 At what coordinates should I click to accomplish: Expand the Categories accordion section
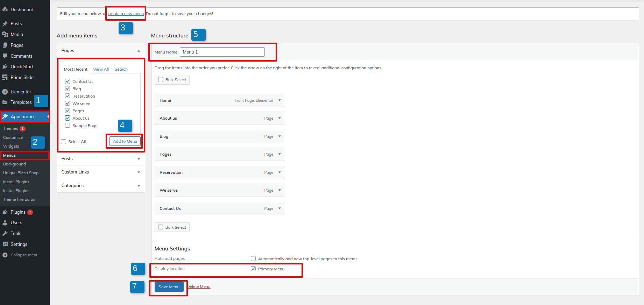(x=139, y=186)
